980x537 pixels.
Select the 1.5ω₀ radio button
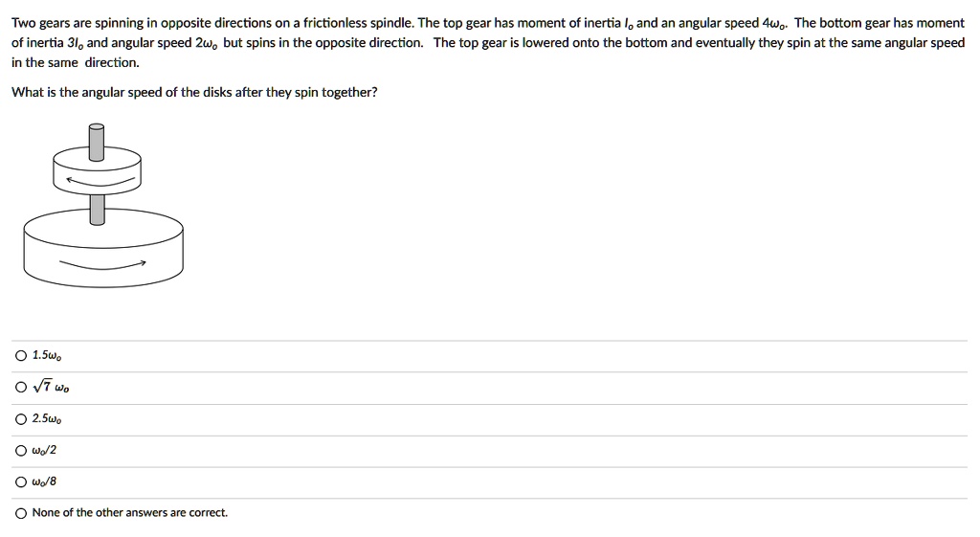[20, 356]
